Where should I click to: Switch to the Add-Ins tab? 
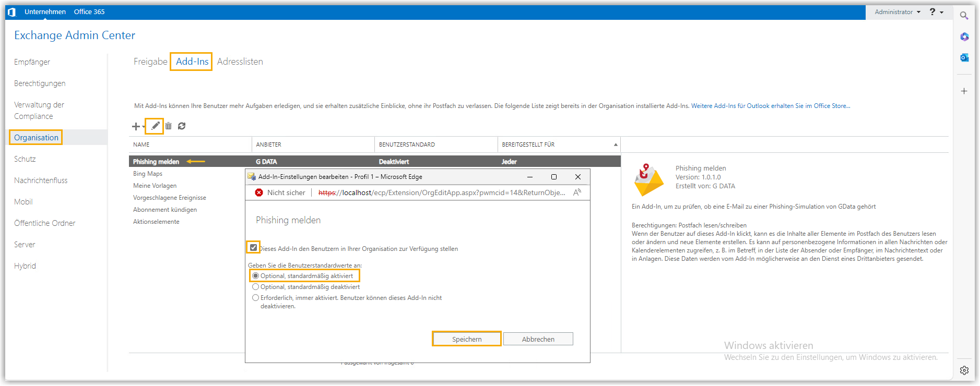(x=192, y=62)
